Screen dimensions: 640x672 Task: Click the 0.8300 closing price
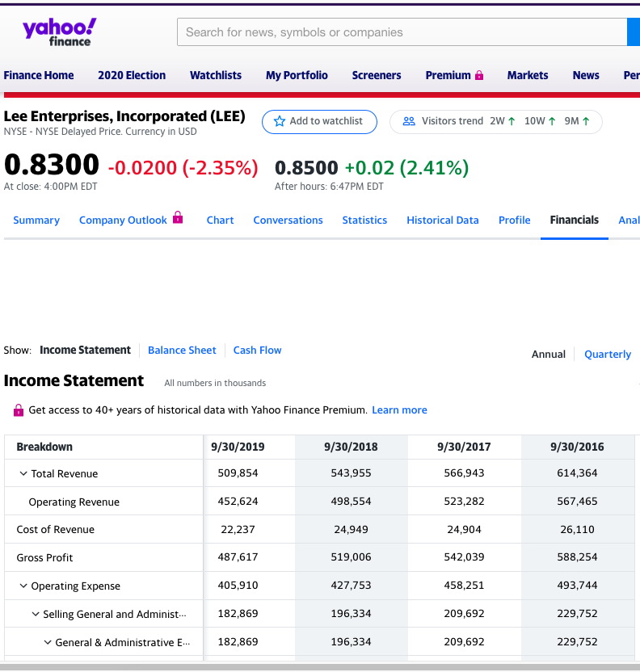pyautogui.click(x=52, y=165)
